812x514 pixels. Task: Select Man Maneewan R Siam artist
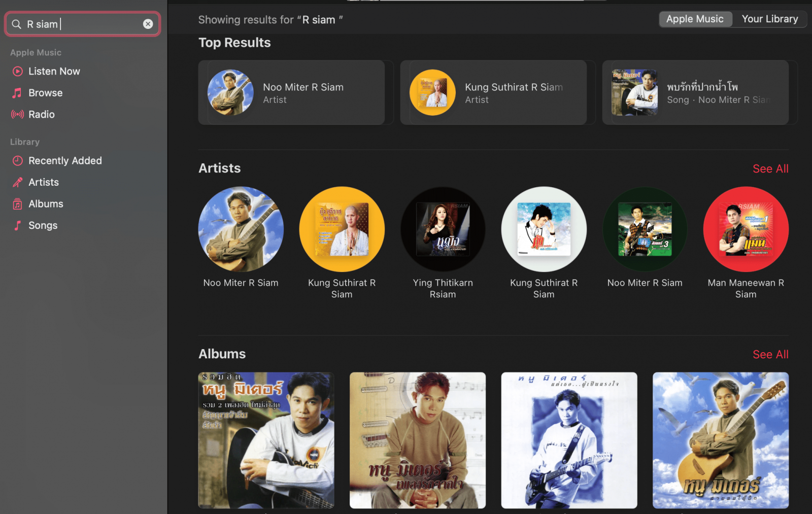pos(746,229)
